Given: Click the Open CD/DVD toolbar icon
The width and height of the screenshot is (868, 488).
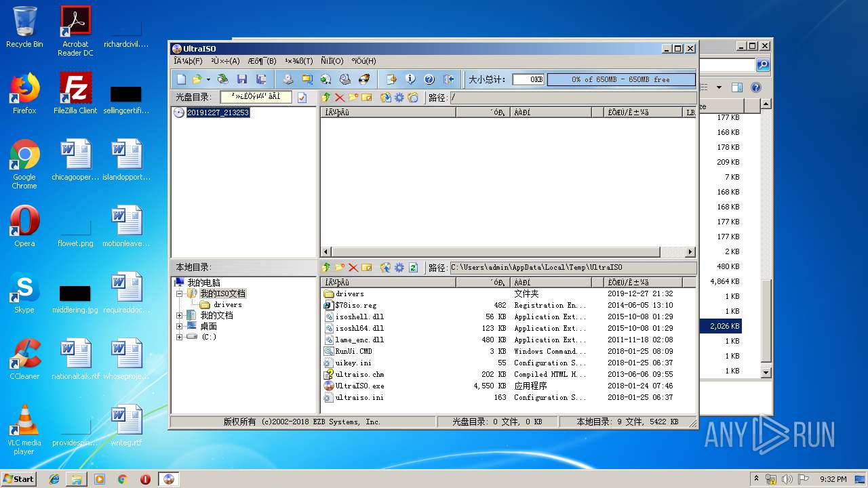Looking at the screenshot, I should click(x=222, y=79).
